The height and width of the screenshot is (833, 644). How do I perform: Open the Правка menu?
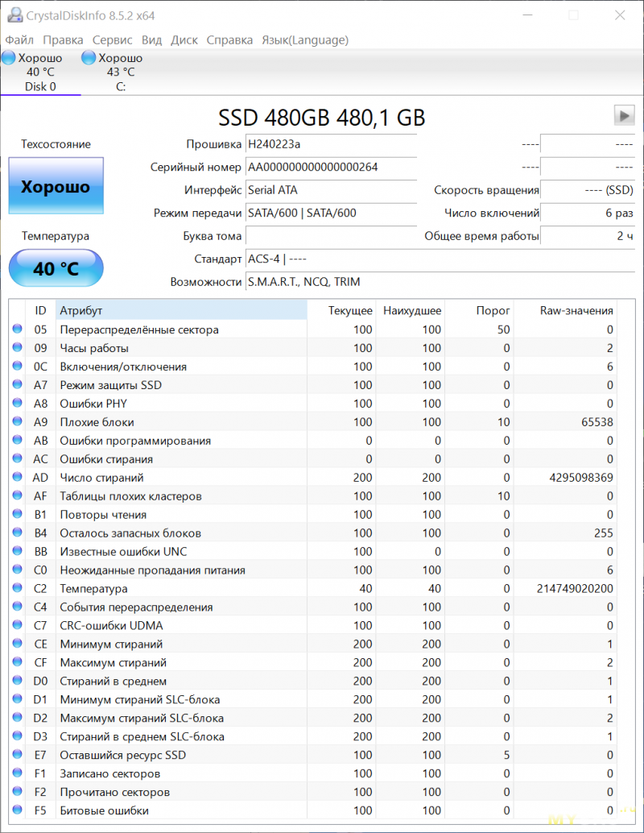63,39
